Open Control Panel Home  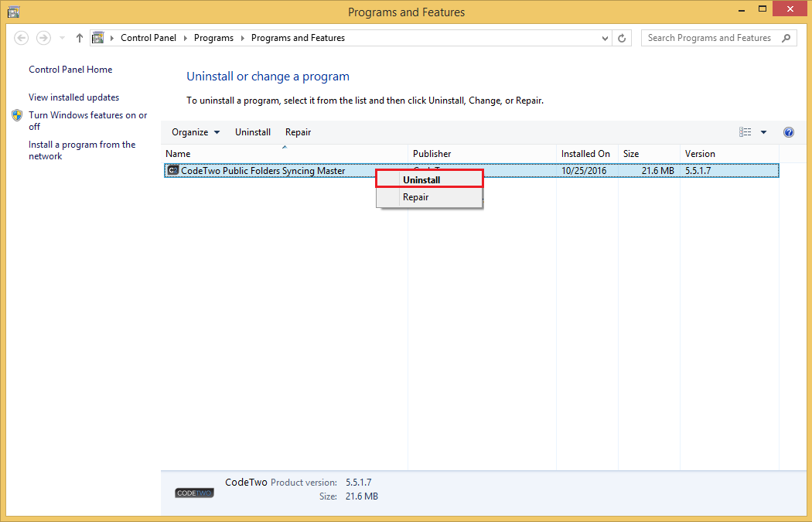click(70, 70)
